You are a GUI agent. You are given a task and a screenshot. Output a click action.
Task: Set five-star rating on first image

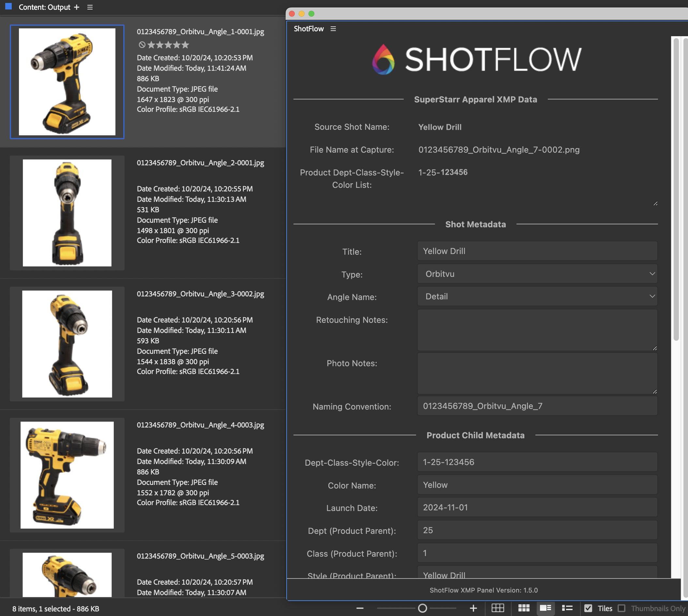click(185, 45)
